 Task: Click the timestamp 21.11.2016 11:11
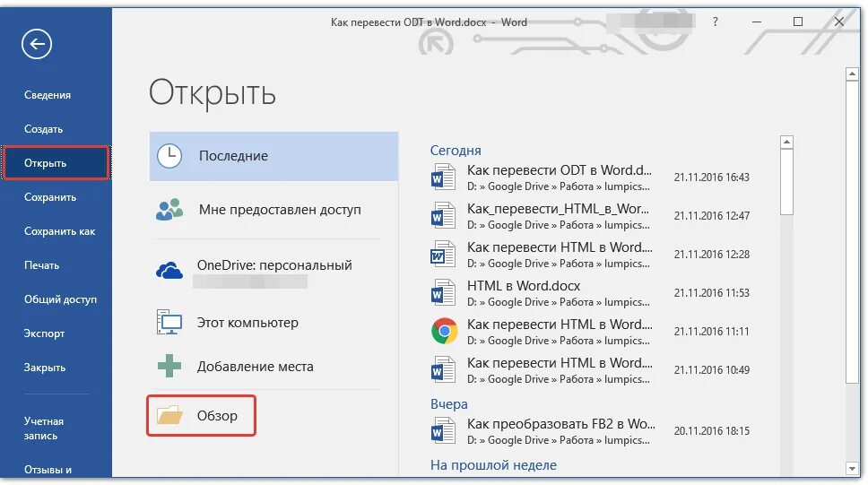(x=711, y=332)
